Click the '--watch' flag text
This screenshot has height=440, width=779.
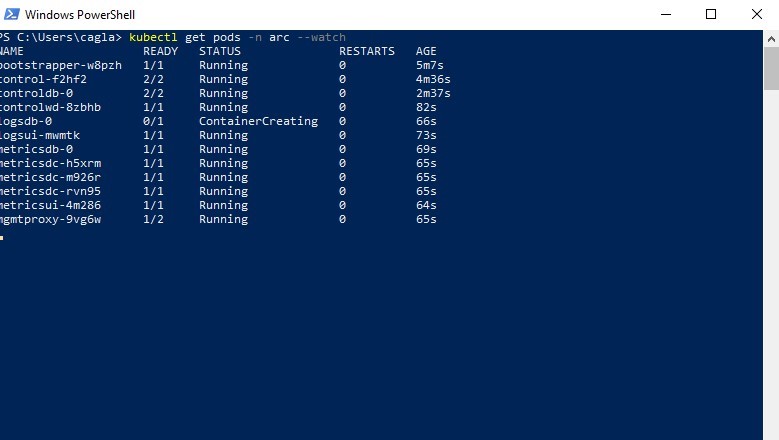click(321, 37)
